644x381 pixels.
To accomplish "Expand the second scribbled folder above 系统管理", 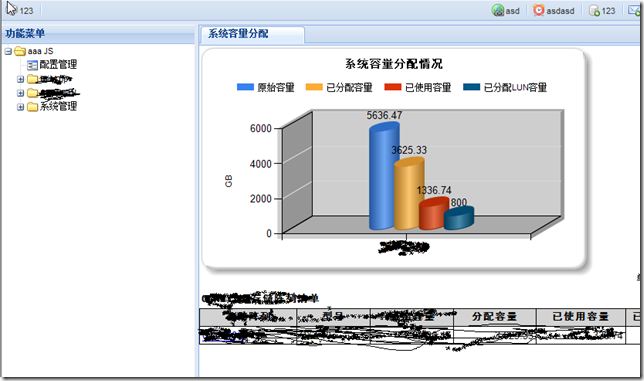I will (x=20, y=93).
